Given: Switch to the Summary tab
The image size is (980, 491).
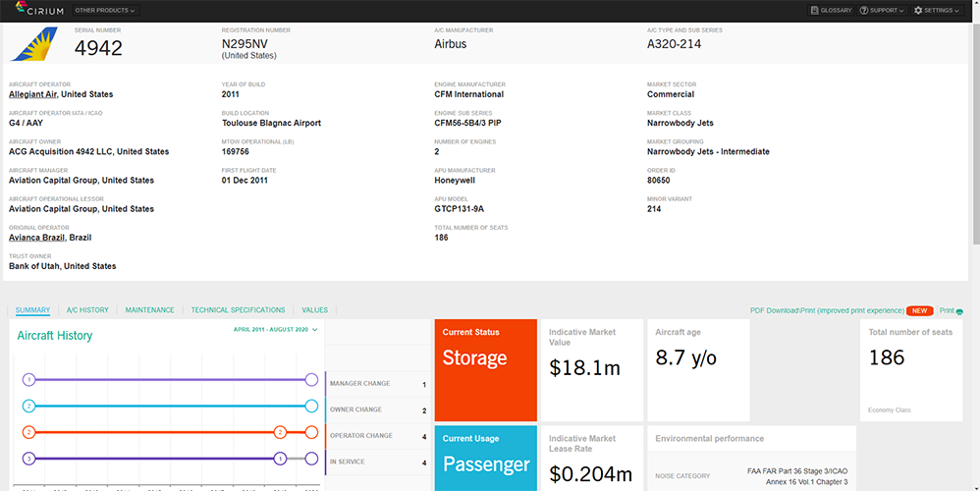Looking at the screenshot, I should click(x=32, y=310).
